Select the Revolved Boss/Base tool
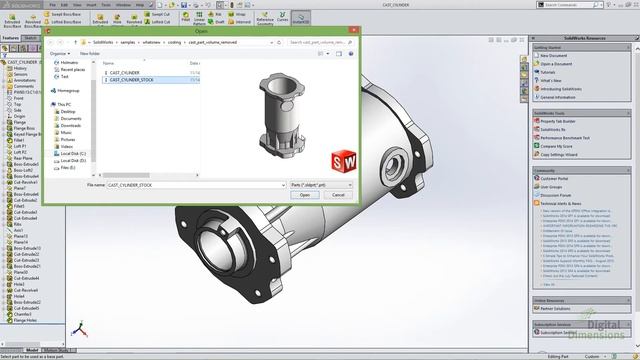 pos(33,20)
